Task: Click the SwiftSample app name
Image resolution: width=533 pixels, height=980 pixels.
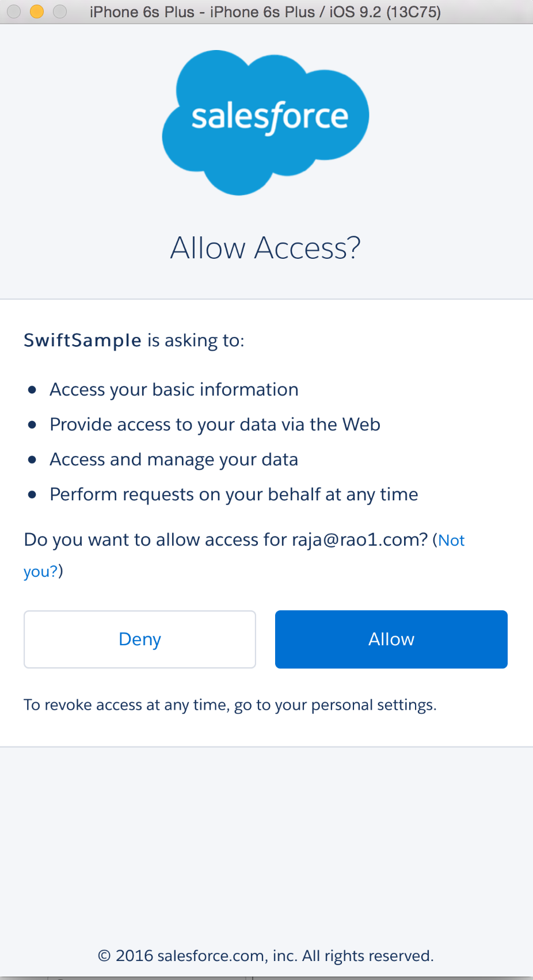Action: [x=82, y=340]
